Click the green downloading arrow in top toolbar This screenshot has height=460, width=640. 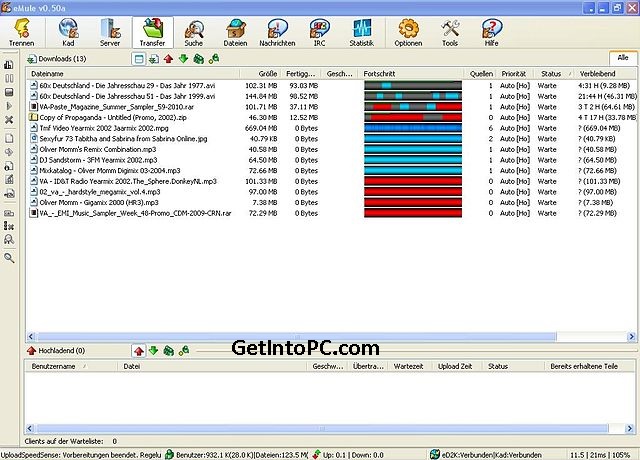tap(183, 59)
